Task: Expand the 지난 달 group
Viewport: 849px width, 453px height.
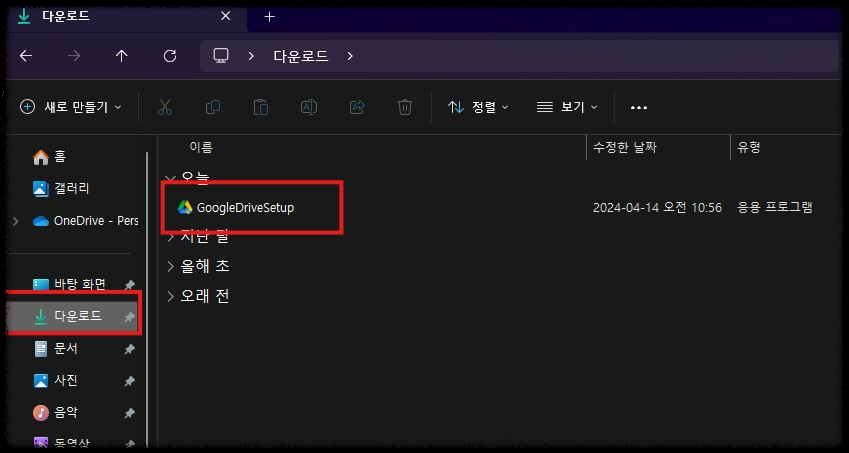Action: point(170,237)
